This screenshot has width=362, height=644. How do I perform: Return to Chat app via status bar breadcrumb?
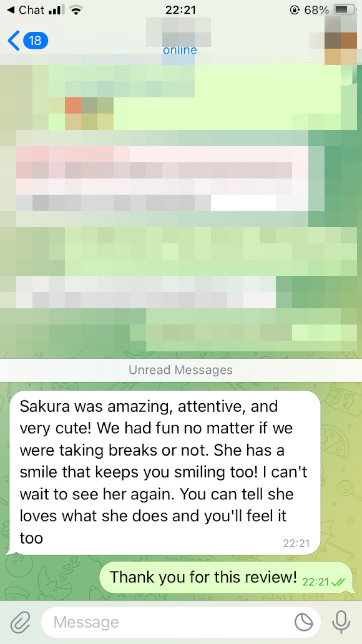[26, 10]
